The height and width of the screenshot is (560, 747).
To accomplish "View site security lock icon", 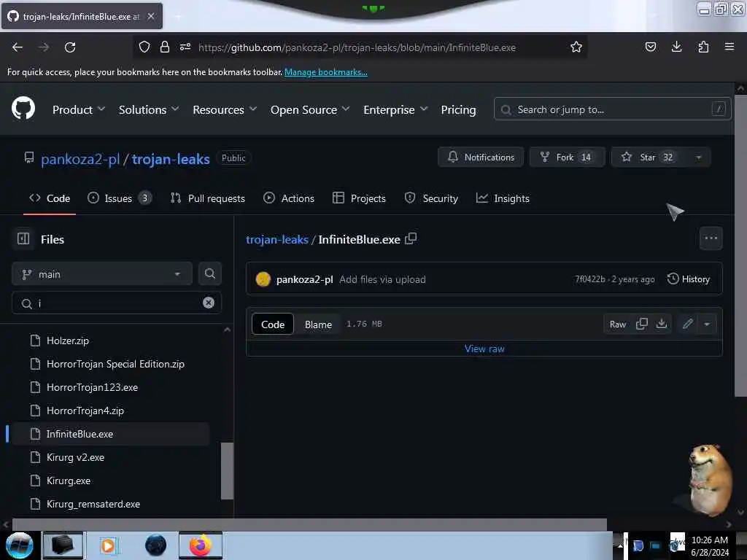I will coord(165,47).
